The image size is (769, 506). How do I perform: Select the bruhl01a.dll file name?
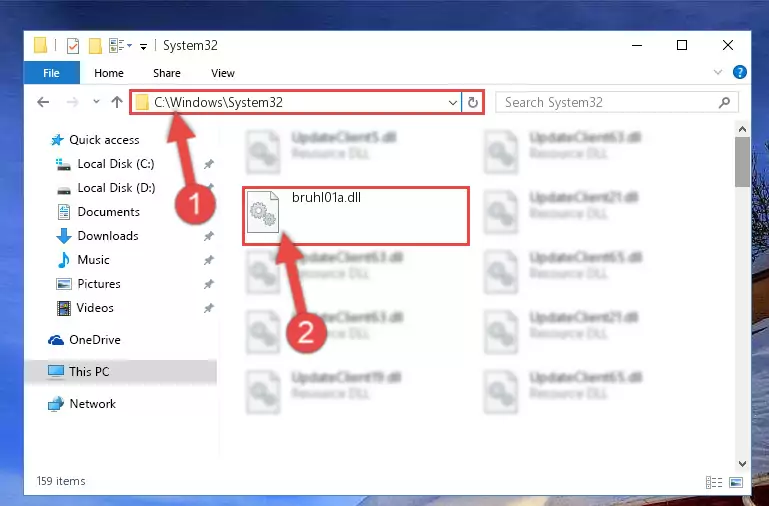326,198
